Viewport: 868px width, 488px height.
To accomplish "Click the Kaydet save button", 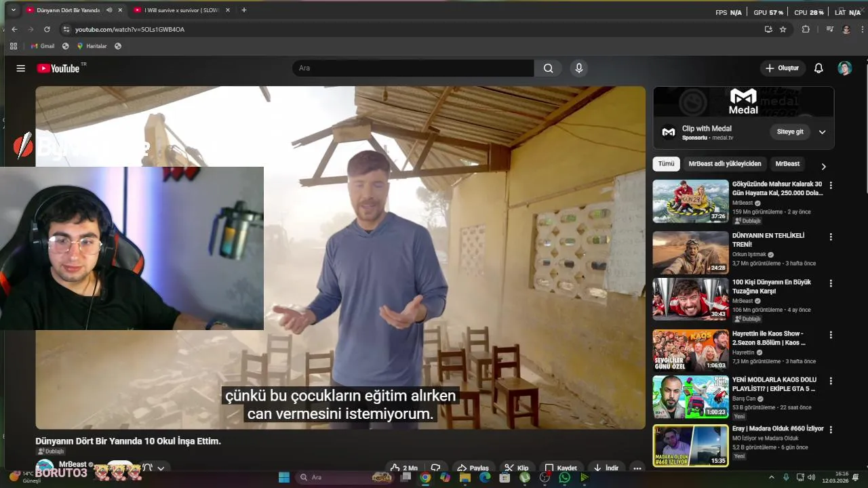I will point(561,468).
